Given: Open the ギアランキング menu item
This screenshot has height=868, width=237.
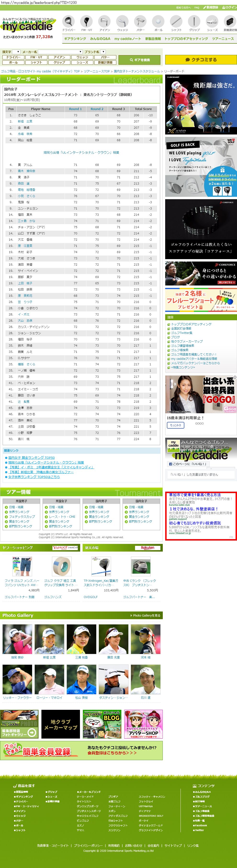Looking at the screenshot, I should [x=75, y=39].
